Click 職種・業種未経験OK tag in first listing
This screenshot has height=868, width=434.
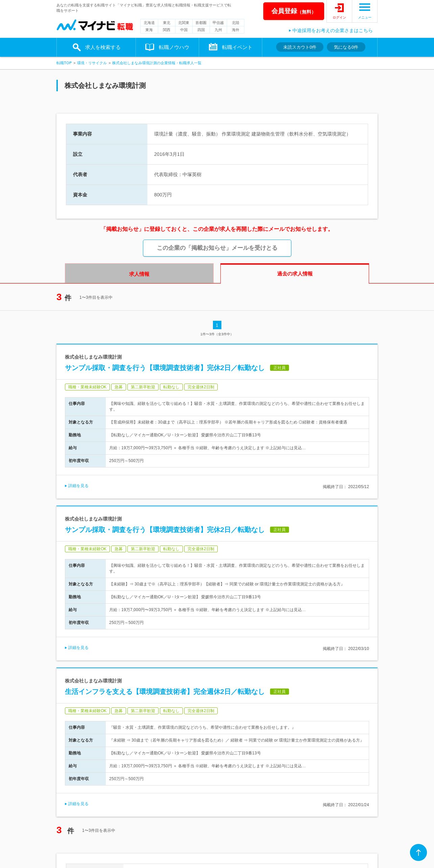pyautogui.click(x=87, y=387)
